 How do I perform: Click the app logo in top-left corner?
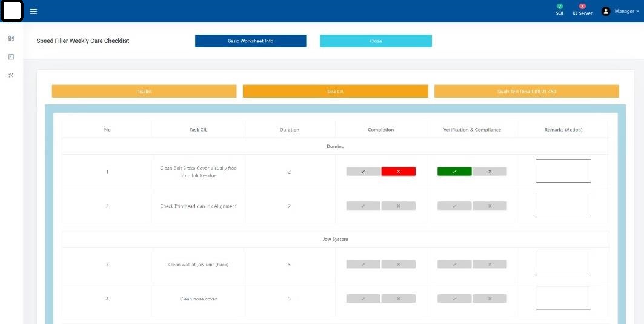[12, 11]
